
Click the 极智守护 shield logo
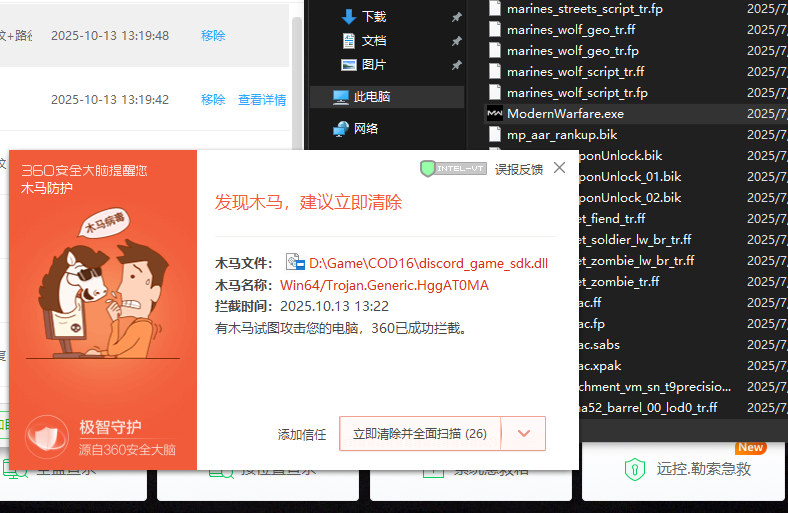click(47, 436)
